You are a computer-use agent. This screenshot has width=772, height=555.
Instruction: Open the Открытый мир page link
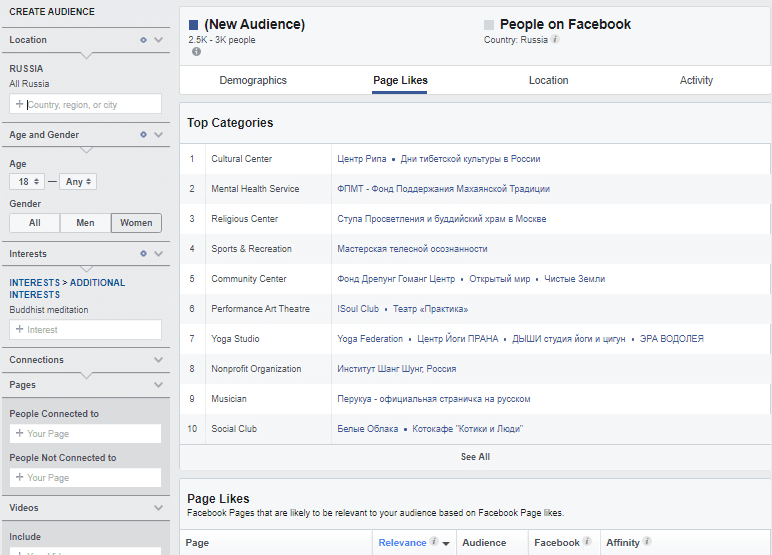click(500, 279)
